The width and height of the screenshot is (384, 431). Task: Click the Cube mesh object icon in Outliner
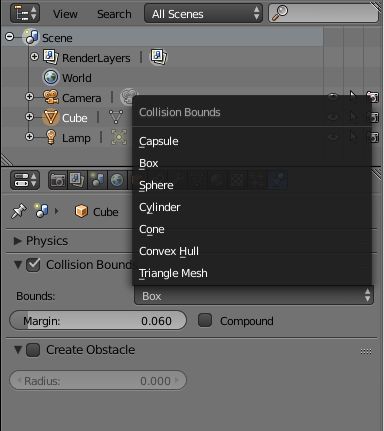point(51,117)
